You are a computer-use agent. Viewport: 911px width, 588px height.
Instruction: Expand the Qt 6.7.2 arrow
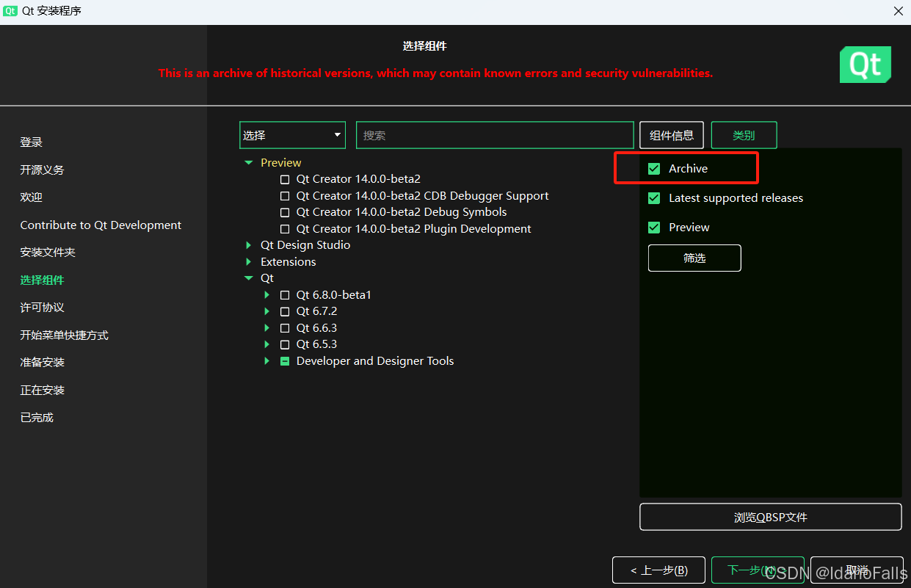(x=267, y=311)
